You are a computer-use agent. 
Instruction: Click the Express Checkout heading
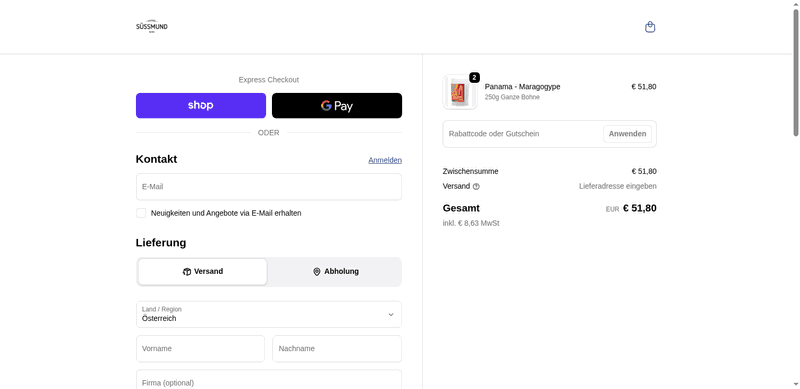(269, 80)
